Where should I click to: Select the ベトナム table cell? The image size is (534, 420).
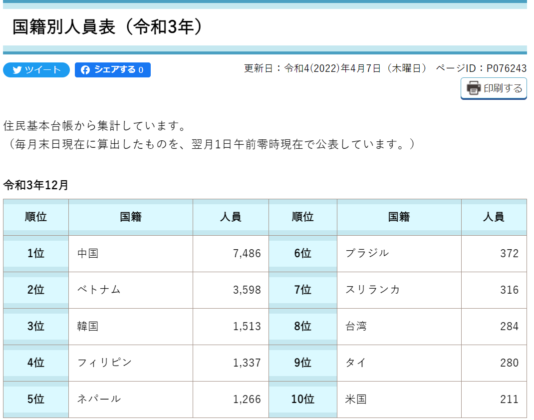[x=130, y=290]
